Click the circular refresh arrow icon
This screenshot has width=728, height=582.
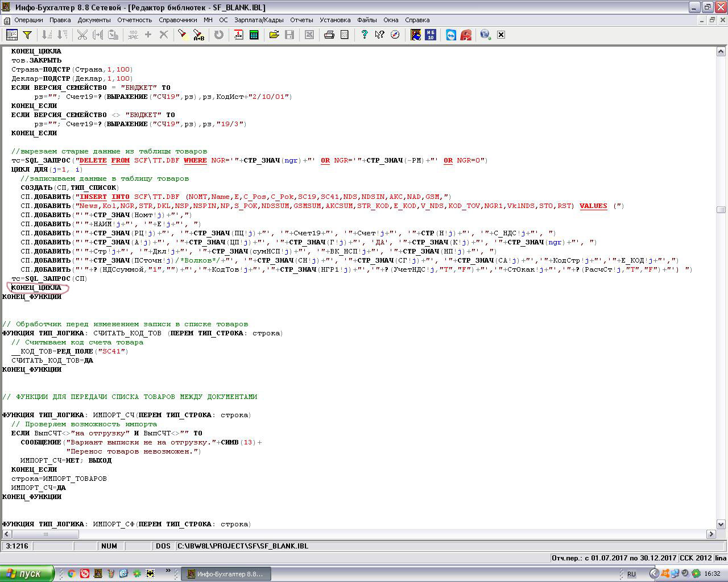218,35
